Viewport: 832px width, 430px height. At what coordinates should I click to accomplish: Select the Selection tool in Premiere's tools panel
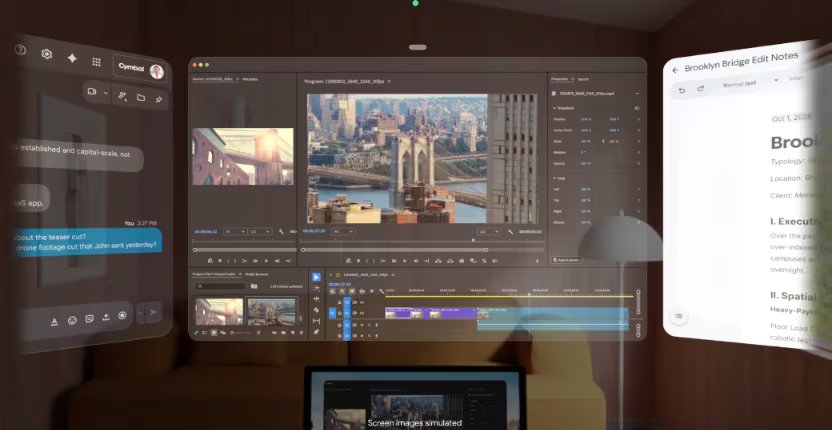[x=316, y=277]
